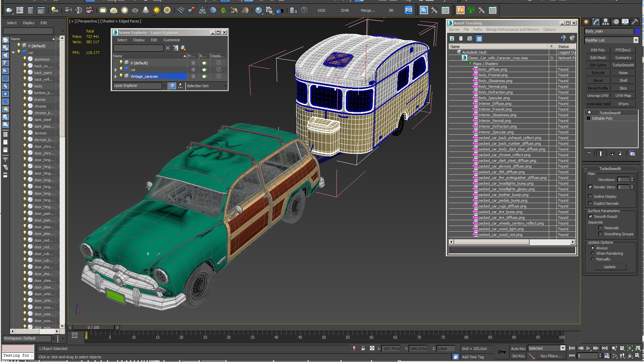The height and width of the screenshot is (362, 644).
Task: Check Separate by Smoothing Groups checkbox
Action: pos(600,234)
